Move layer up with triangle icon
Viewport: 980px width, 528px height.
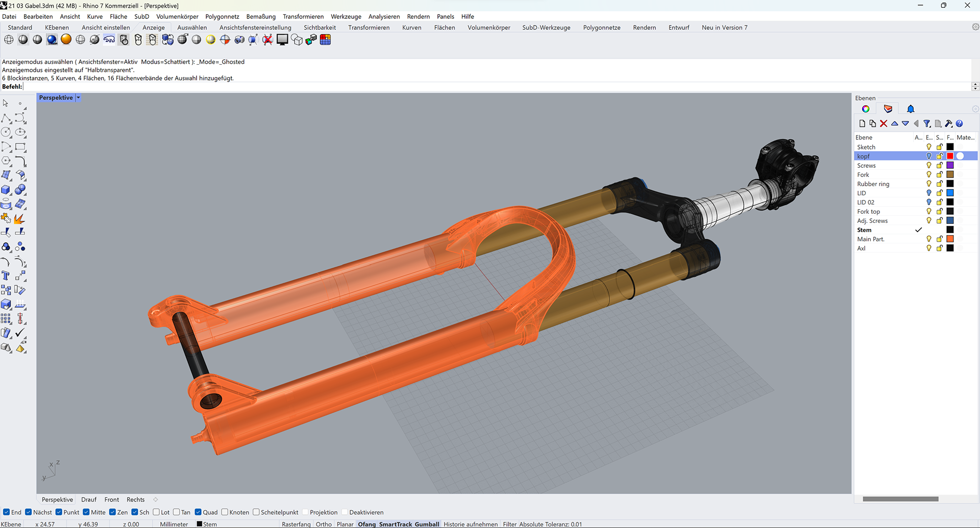point(894,123)
